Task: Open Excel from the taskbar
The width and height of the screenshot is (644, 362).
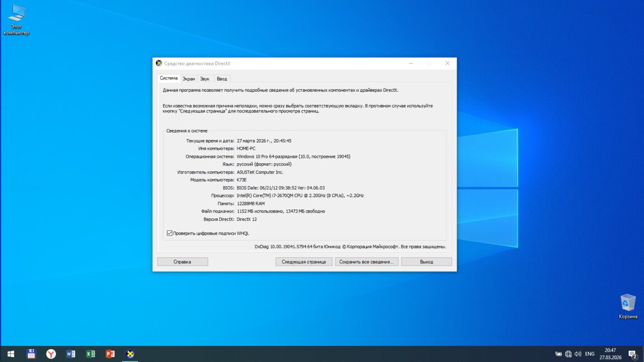Action: 90,354
